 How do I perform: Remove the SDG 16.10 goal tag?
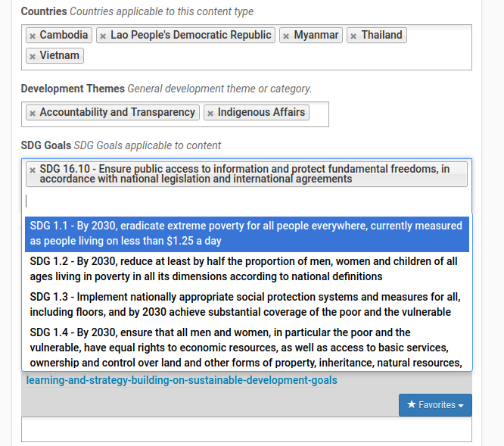coord(33,170)
